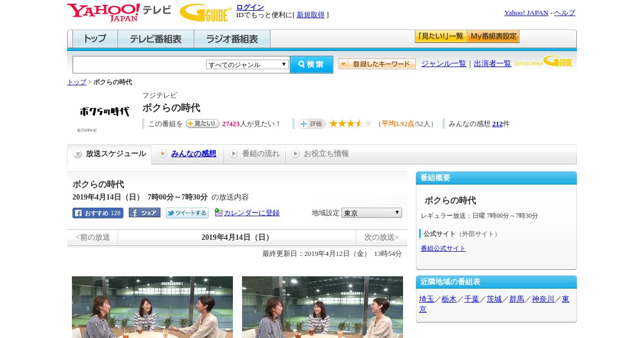This screenshot has width=644, height=338.
Task: Open the 212 reviews count link
Action: click(x=497, y=124)
